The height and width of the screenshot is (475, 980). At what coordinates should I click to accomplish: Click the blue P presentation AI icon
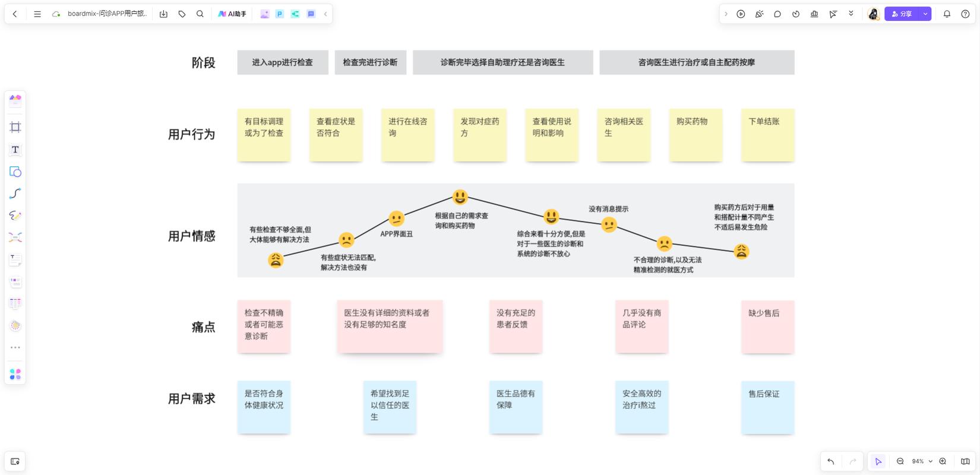coord(280,14)
